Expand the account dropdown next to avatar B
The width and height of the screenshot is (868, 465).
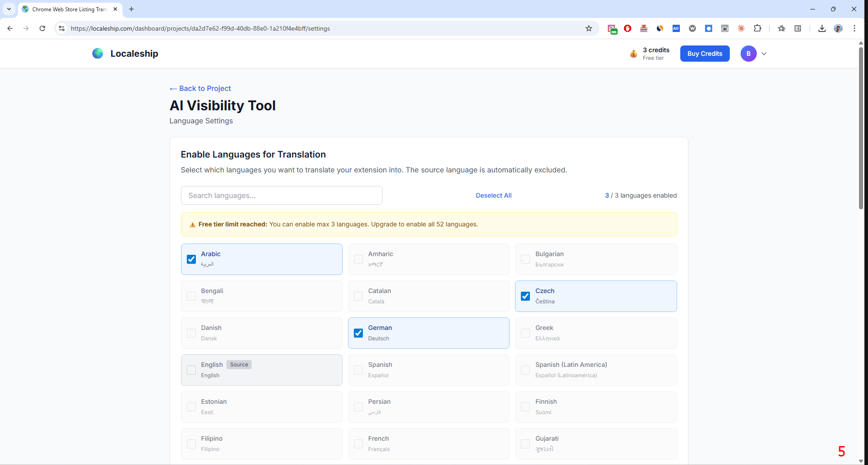[764, 54]
